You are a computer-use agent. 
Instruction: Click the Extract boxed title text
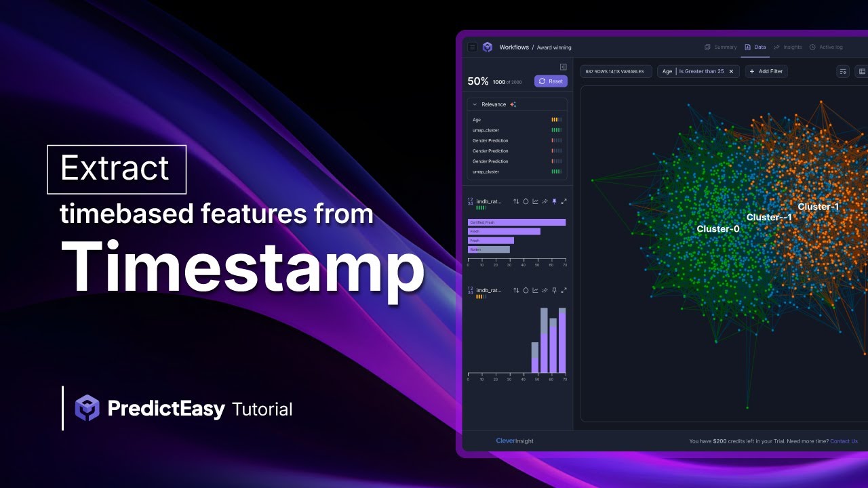[116, 169]
